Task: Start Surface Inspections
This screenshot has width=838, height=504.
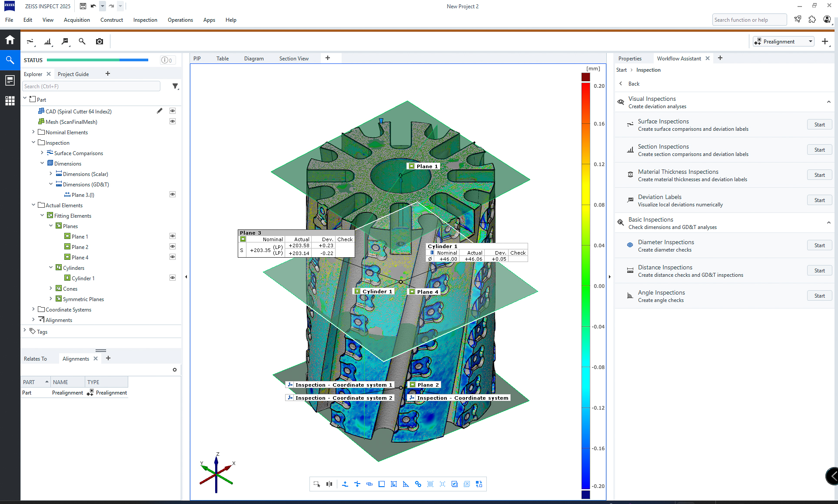Action: coord(820,125)
